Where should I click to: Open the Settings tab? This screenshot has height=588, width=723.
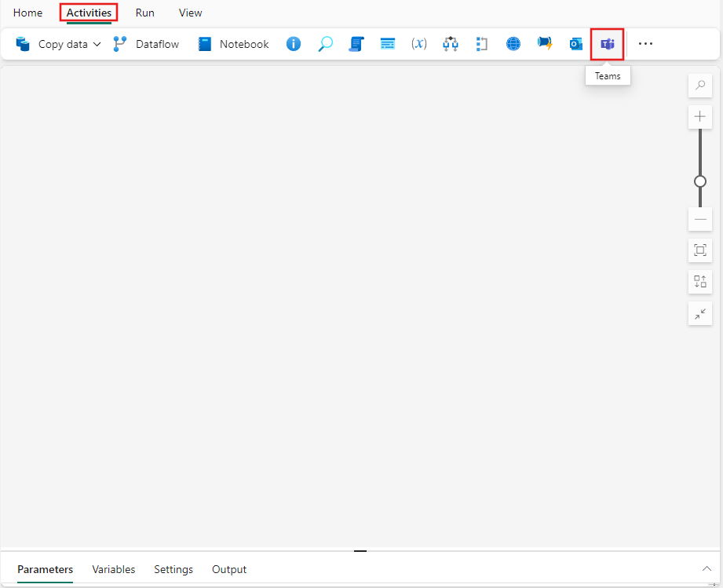point(173,570)
